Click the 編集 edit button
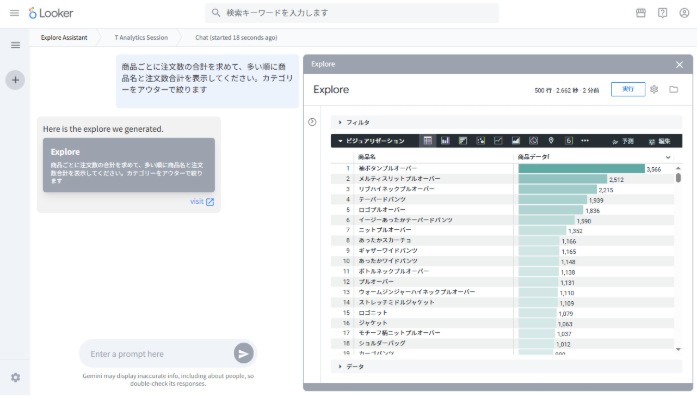697x396 pixels. pos(659,141)
